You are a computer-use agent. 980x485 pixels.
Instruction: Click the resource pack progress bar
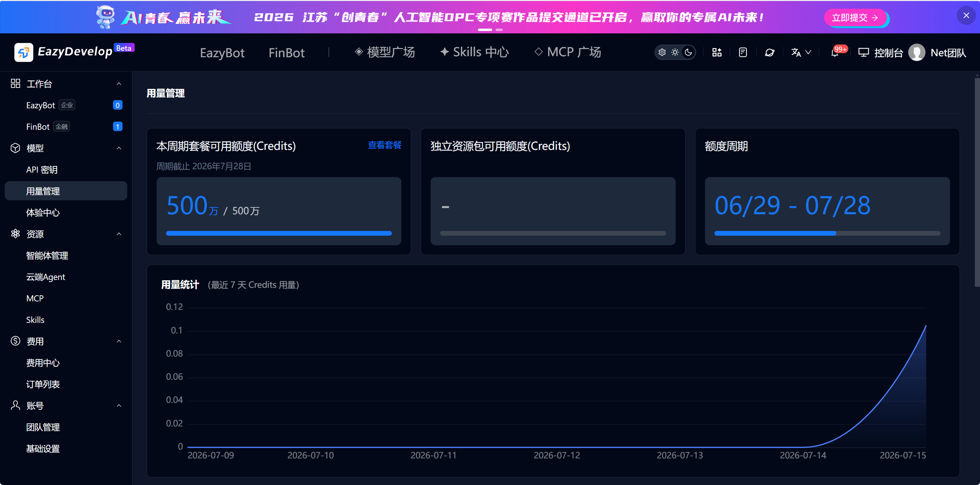(553, 233)
